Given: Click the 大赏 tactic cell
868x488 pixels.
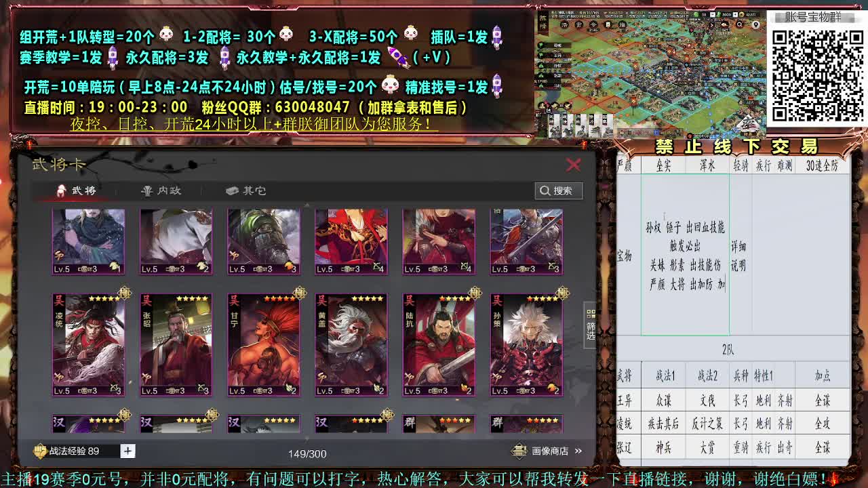Looking at the screenshot, I should click(707, 448).
